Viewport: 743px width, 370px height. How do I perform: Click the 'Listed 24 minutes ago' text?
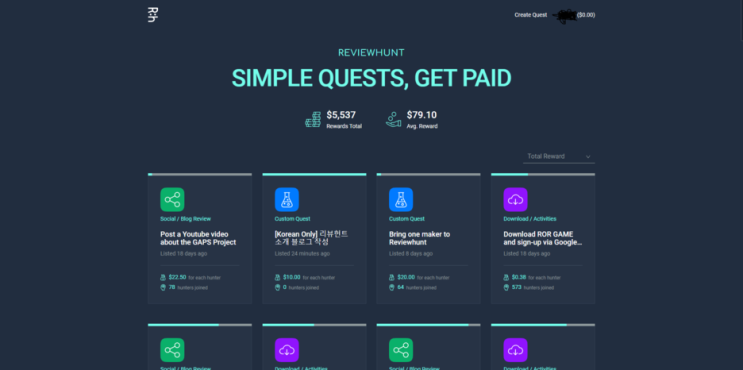coord(302,254)
